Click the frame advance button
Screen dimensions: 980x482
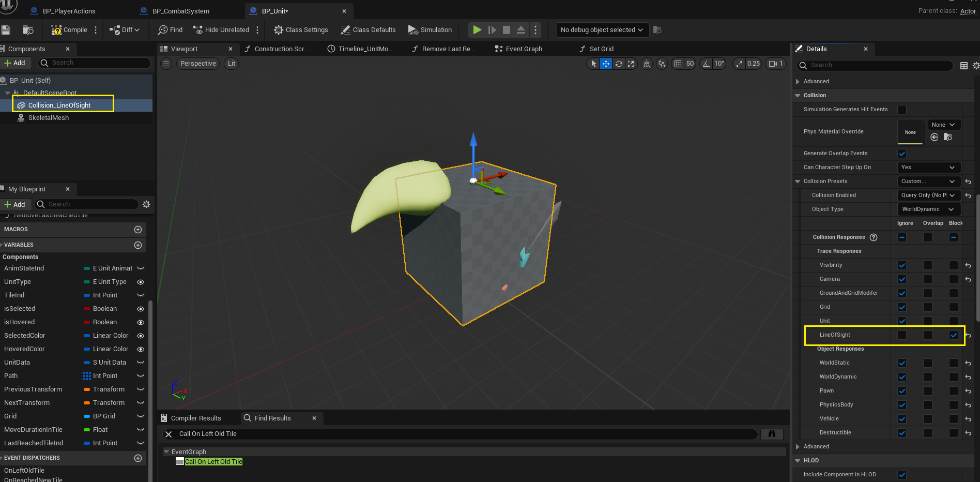(x=492, y=30)
